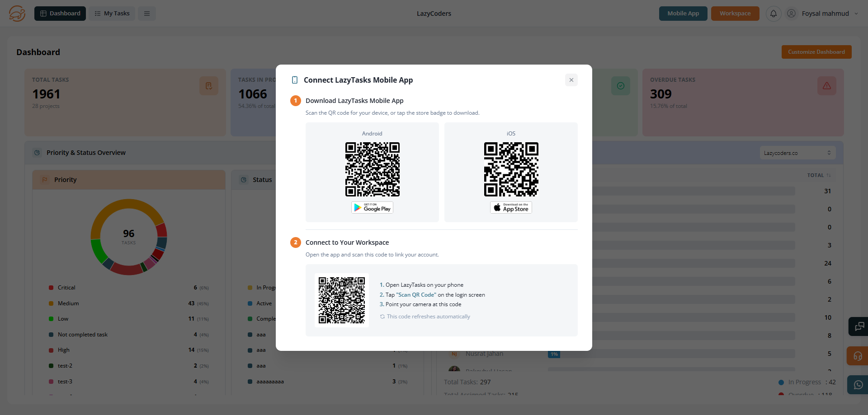Click the Active status legend row
868x415 pixels.
point(261,303)
